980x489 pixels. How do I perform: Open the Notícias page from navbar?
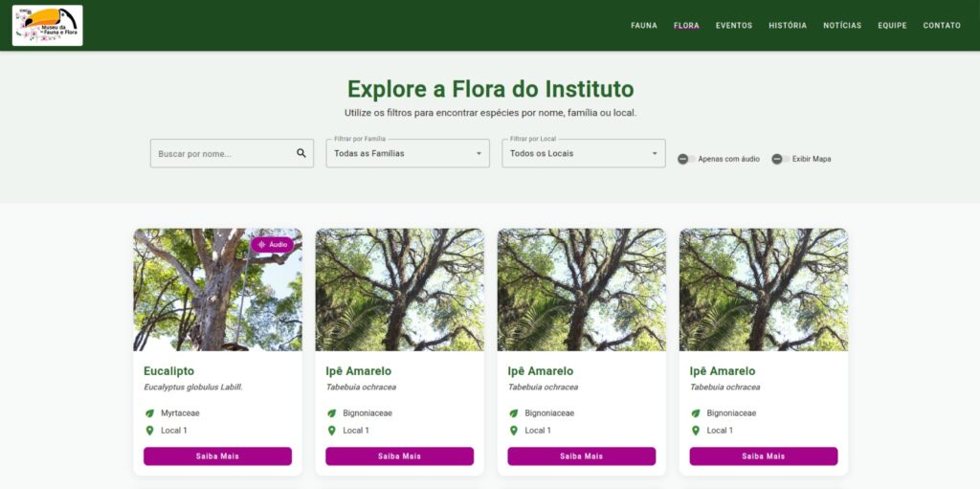pyautogui.click(x=842, y=26)
